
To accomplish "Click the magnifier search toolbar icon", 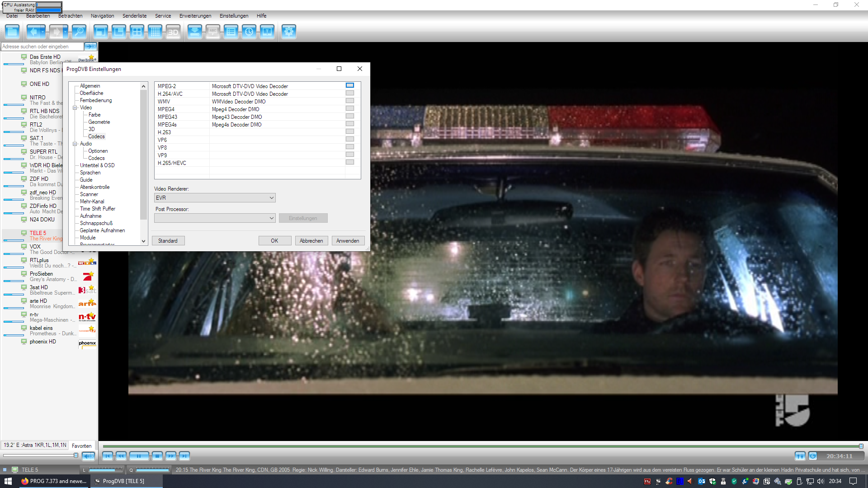I will (79, 32).
